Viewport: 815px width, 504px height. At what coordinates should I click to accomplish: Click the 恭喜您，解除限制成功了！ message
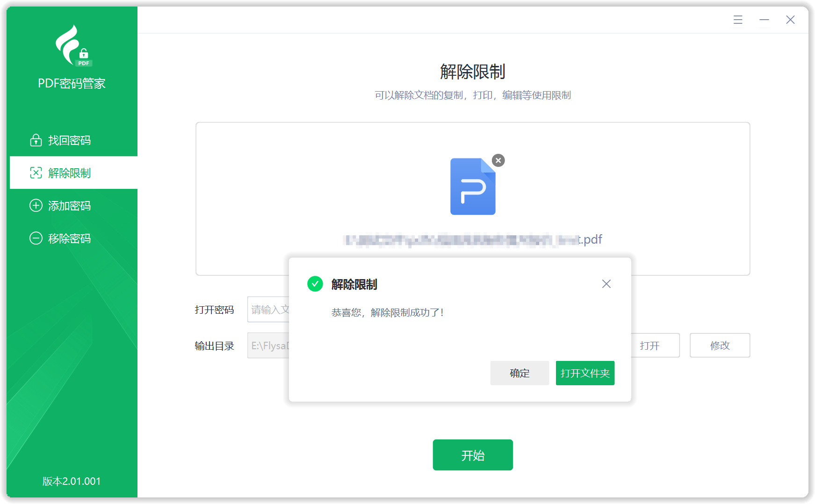tap(388, 312)
